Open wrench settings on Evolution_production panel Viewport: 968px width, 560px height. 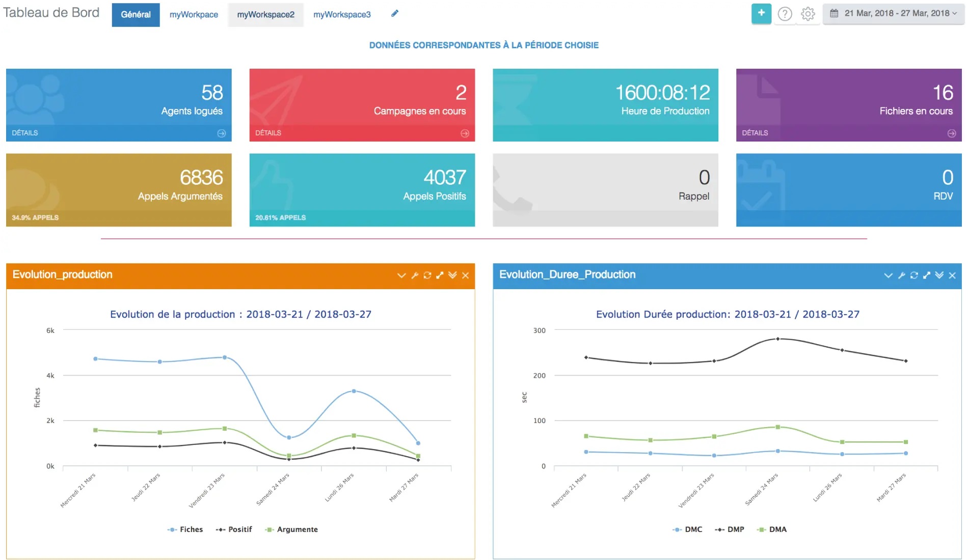(415, 275)
